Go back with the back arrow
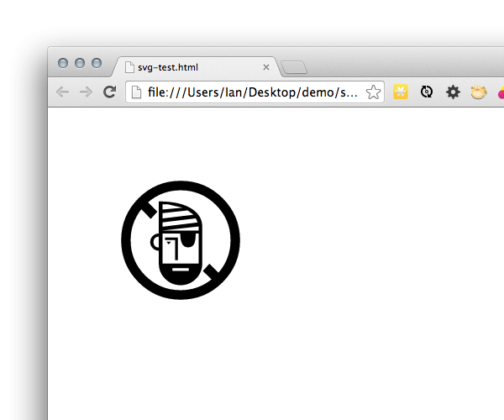This screenshot has height=420, width=504. [62, 92]
